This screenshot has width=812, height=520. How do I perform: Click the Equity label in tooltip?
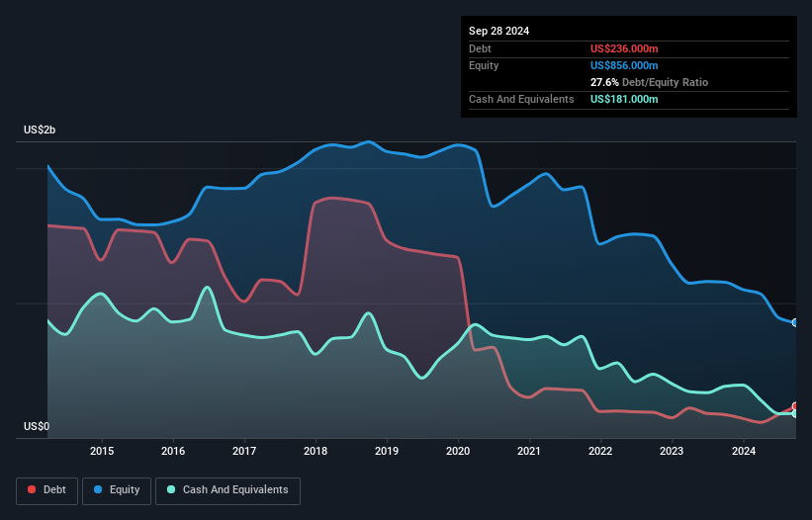[x=484, y=65]
